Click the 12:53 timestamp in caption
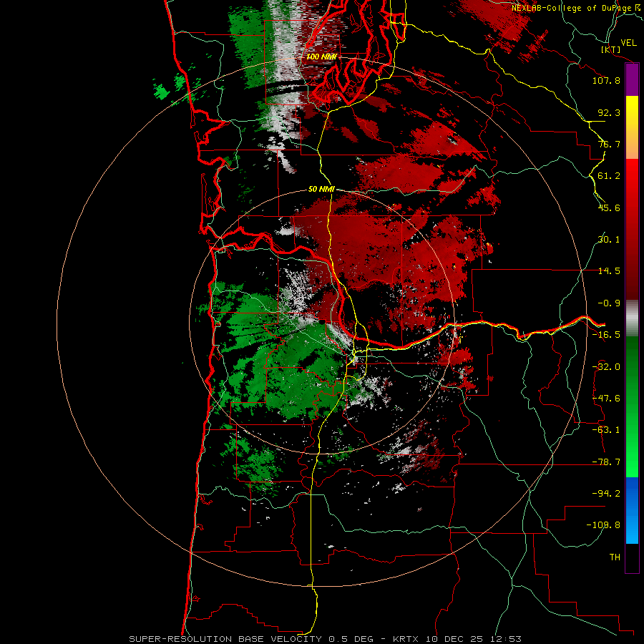The width and height of the screenshot is (644, 644). (506, 639)
